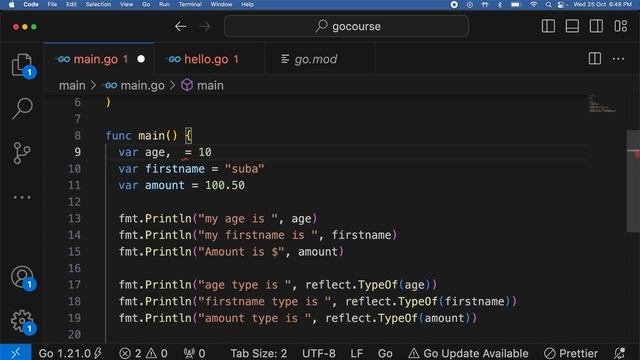Toggle the primary side bar layout icon
This screenshot has height=360, width=640.
tap(548, 26)
